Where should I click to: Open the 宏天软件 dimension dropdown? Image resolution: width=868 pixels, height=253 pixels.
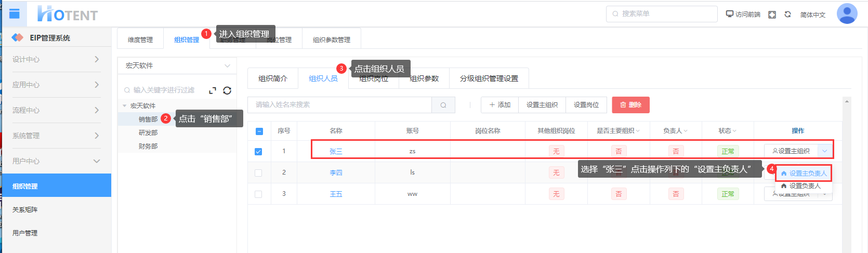(x=177, y=66)
